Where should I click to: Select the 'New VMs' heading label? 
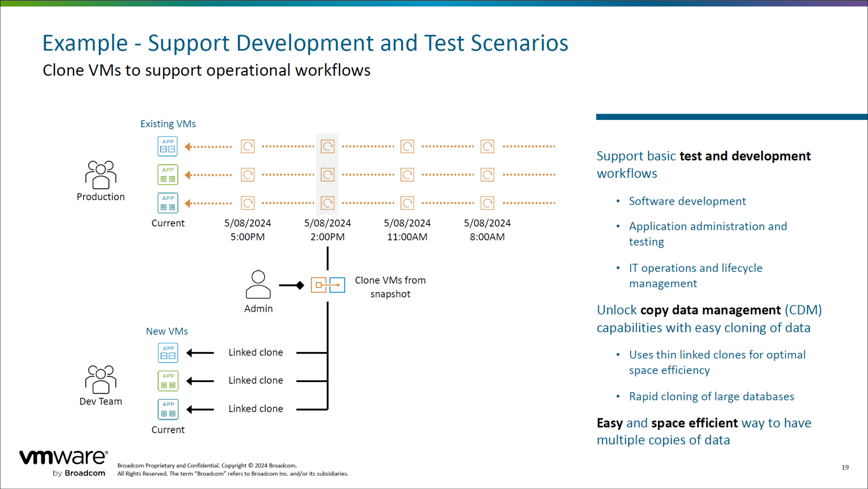tap(167, 331)
